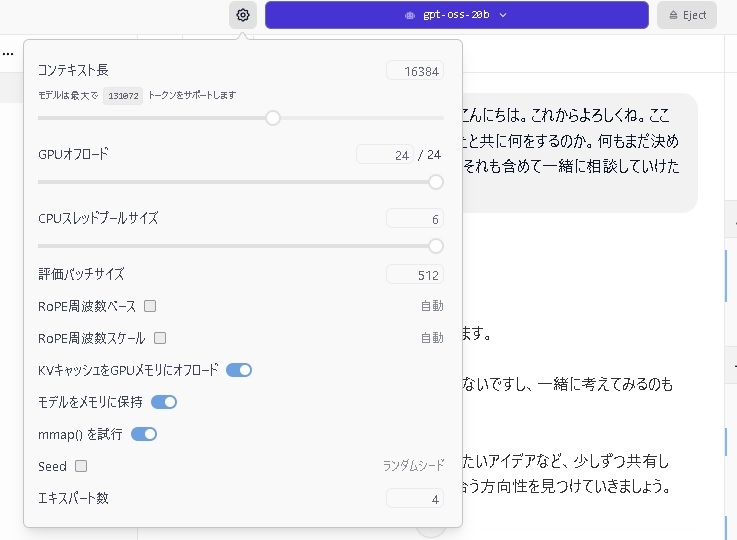Disable the mmap() を試行 toggle
Screen dimensions: 737x540
144,434
